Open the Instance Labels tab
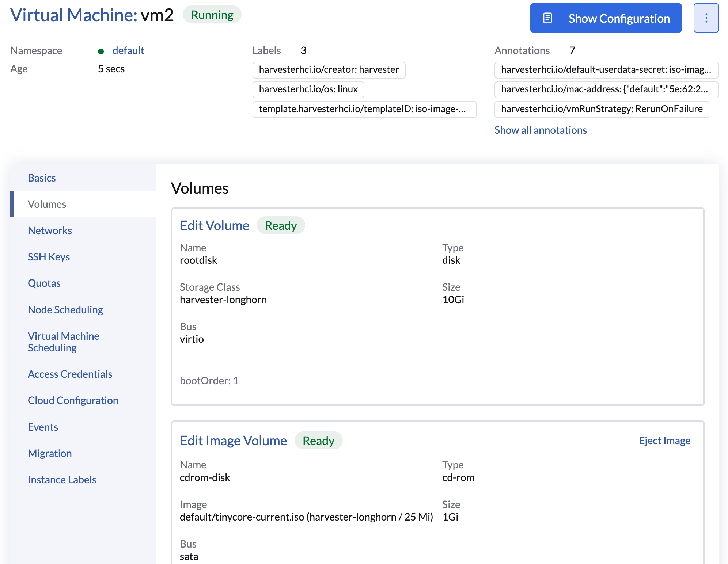This screenshot has width=728, height=564. pos(62,480)
